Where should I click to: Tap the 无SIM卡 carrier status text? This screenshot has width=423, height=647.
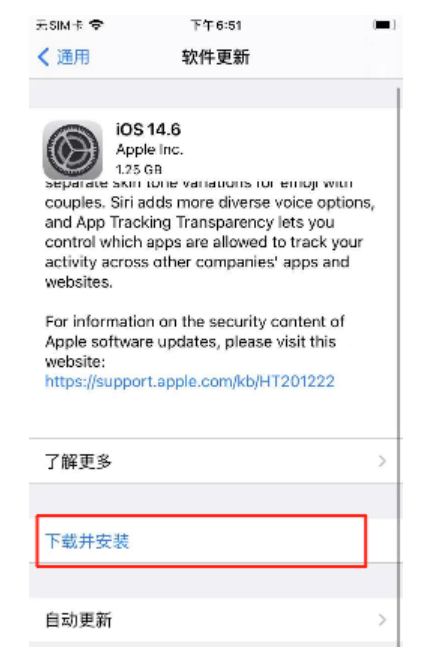59,25
